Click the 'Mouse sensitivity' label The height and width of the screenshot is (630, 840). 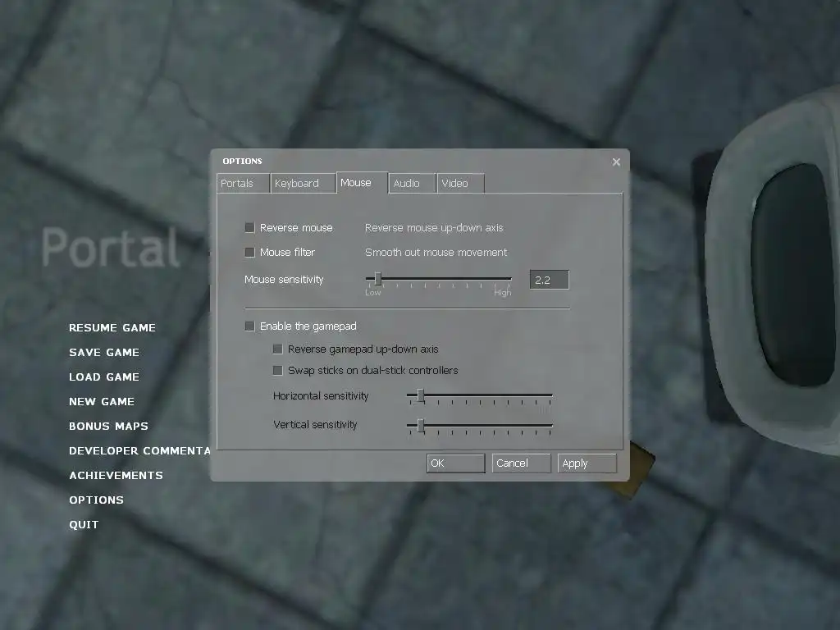pyautogui.click(x=284, y=280)
